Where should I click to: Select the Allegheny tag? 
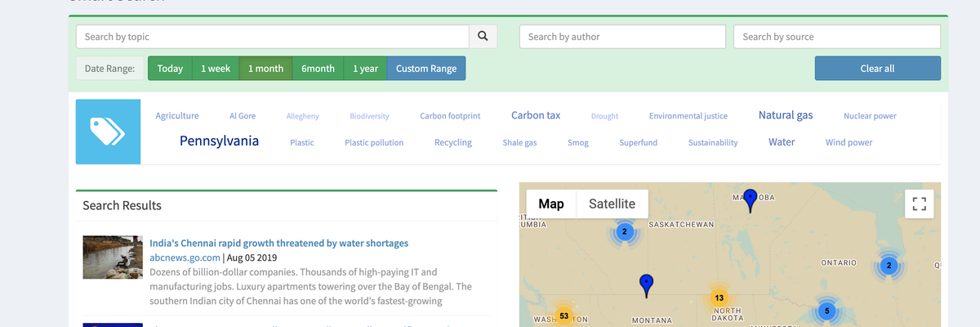click(x=303, y=116)
